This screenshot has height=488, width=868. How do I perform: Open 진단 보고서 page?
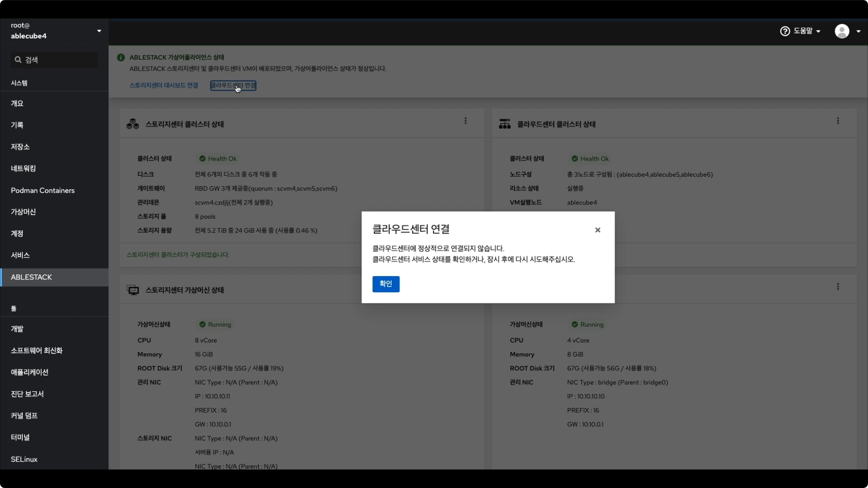tap(54, 394)
